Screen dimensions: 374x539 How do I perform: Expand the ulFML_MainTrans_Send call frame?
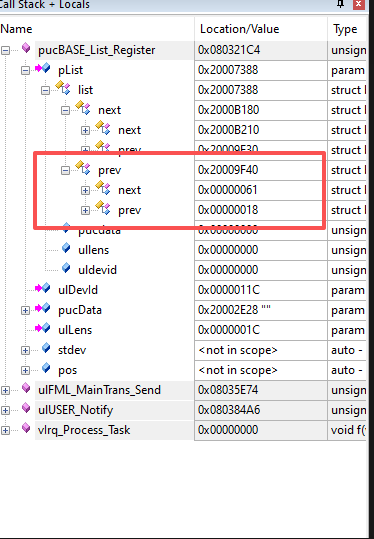pos(5,390)
